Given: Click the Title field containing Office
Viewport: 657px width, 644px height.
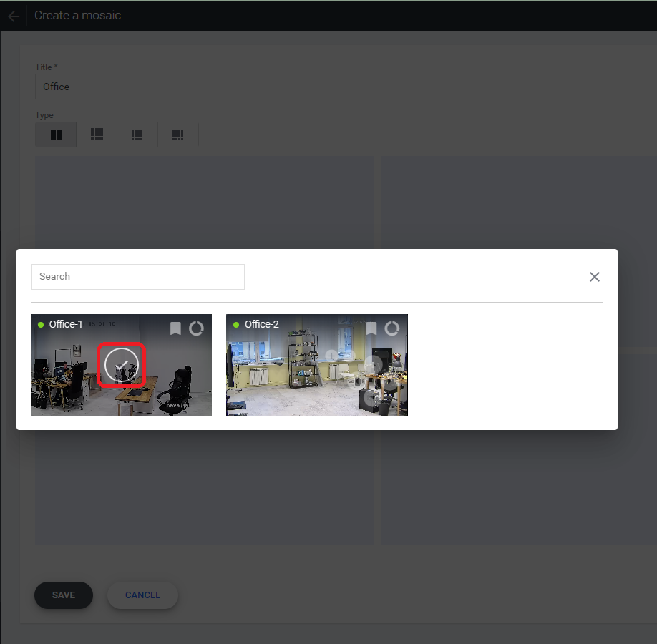Looking at the screenshot, I should pyautogui.click(x=344, y=87).
